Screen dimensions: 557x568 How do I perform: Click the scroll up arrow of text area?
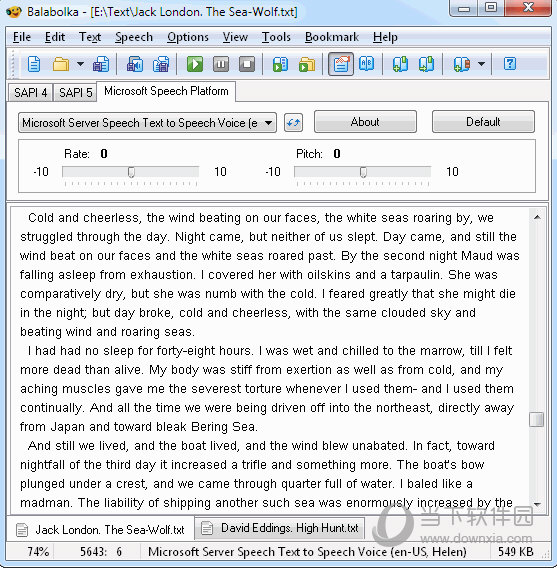click(537, 217)
